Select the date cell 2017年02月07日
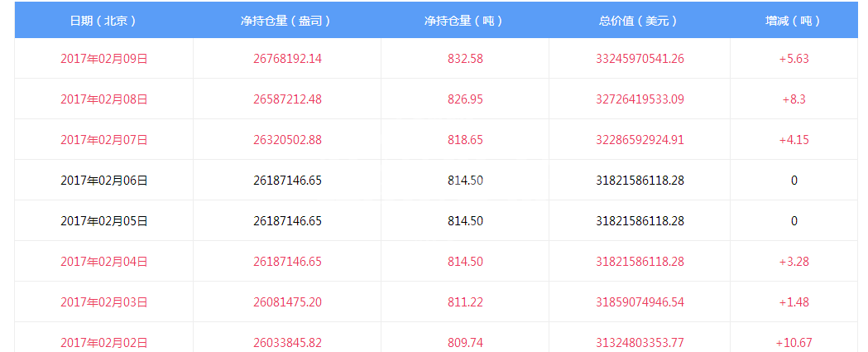Viewport: 868px width, 352px height. [x=103, y=140]
